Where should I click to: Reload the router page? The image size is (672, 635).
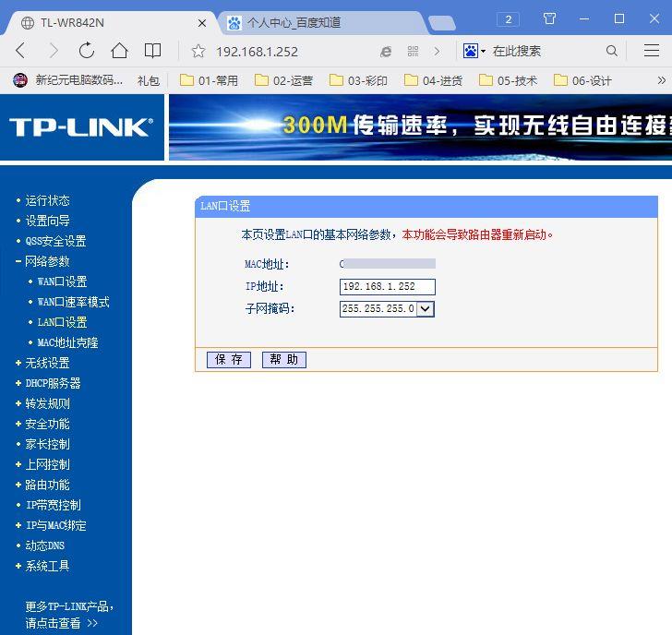click(x=87, y=51)
